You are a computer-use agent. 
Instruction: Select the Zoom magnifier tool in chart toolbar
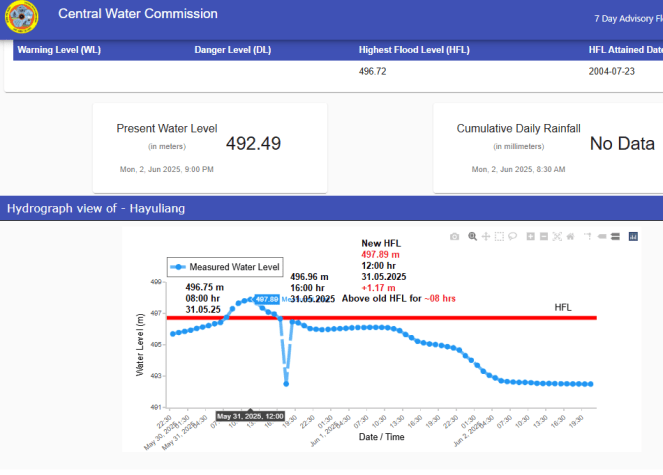pyautogui.click(x=472, y=237)
